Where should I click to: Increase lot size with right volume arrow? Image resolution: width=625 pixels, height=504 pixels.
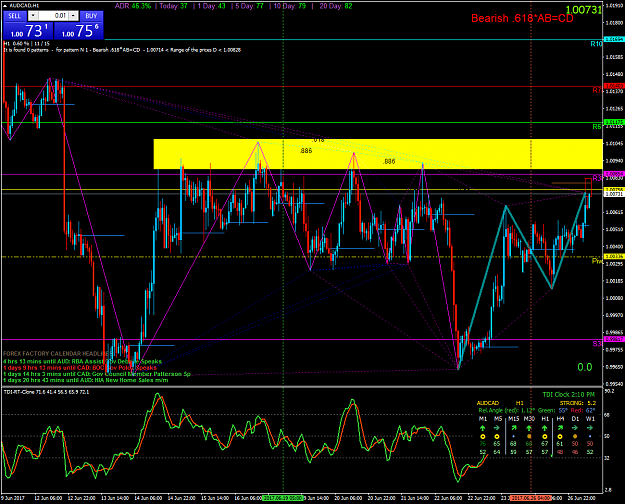pyautogui.click(x=73, y=16)
